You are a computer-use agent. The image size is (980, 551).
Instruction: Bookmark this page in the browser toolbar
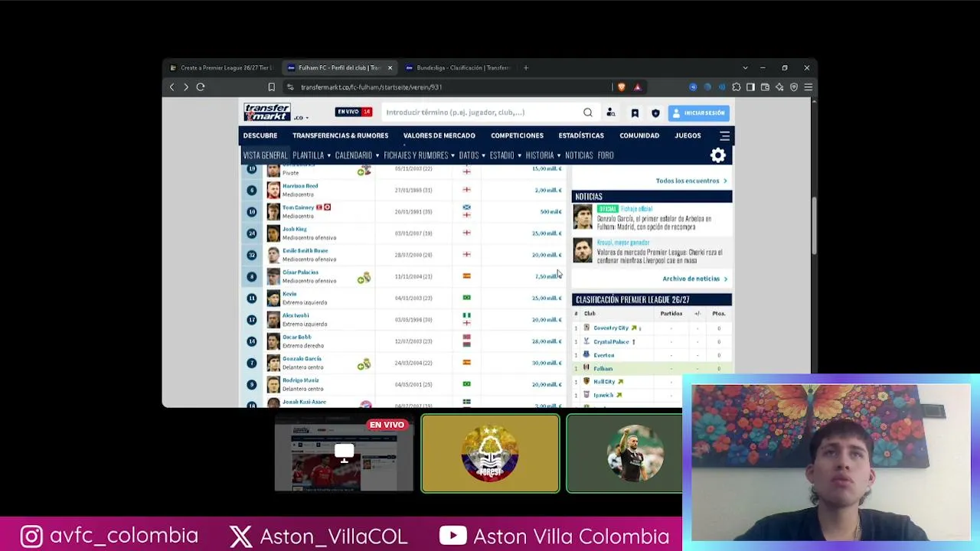point(271,87)
